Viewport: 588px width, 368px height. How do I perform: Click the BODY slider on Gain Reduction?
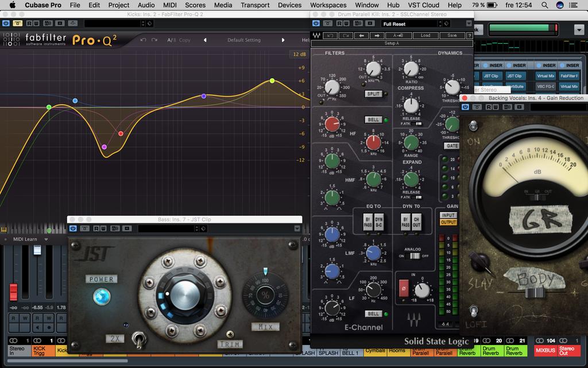[536, 293]
